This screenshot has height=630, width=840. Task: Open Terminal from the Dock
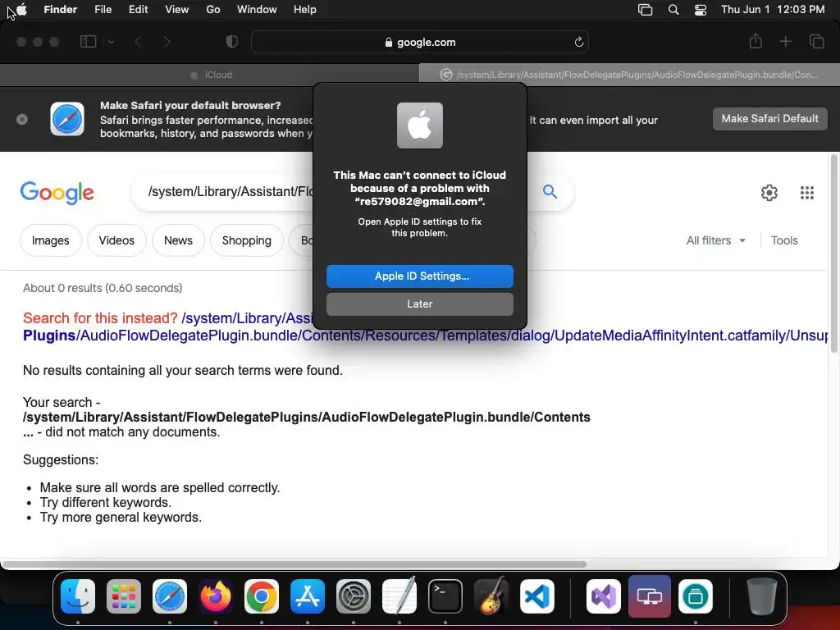[x=445, y=596]
